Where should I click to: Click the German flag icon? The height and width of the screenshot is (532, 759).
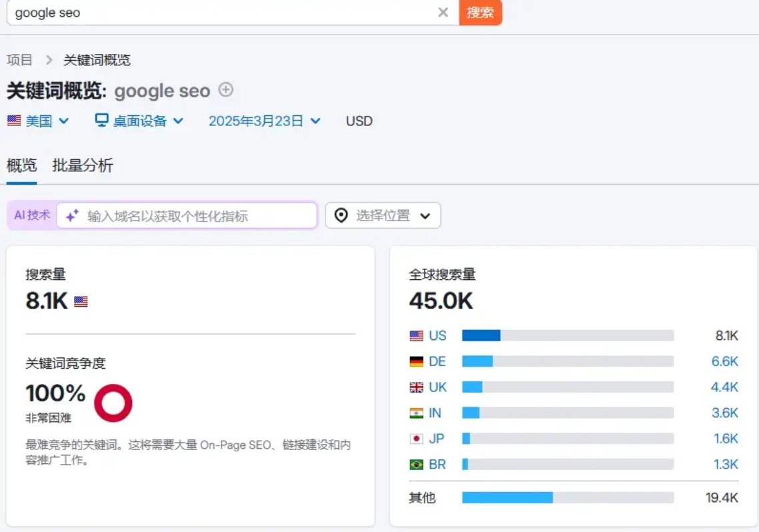[416, 361]
